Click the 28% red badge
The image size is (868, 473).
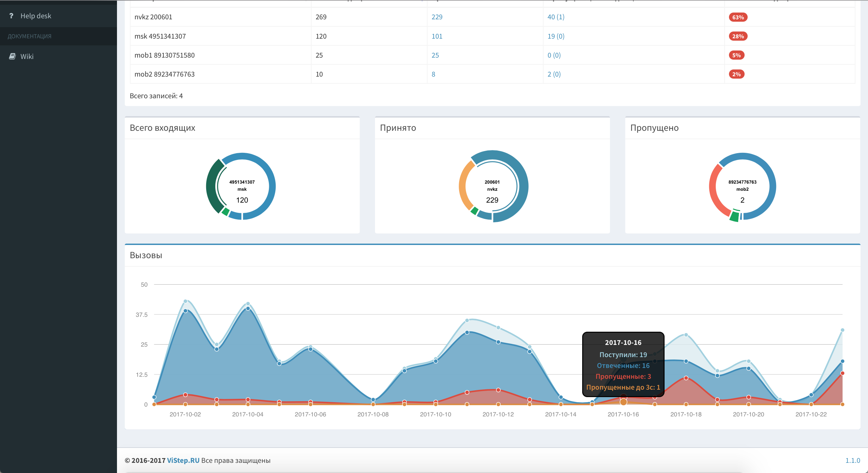(738, 36)
